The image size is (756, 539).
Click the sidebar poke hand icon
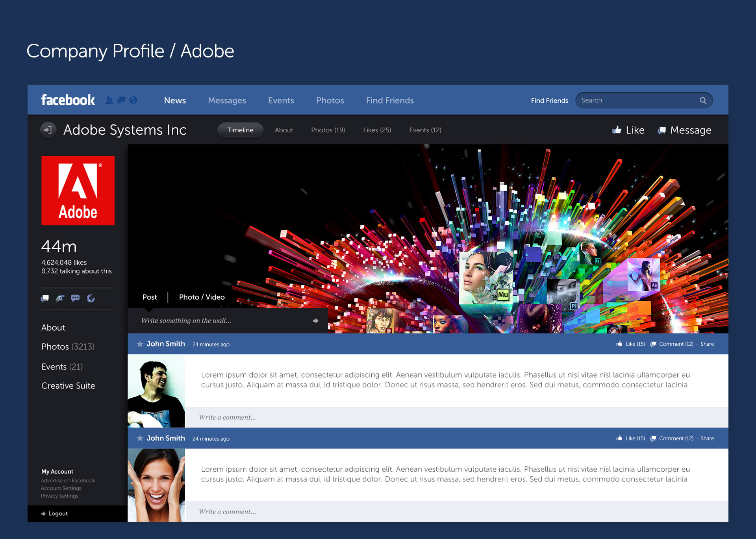pos(60,298)
